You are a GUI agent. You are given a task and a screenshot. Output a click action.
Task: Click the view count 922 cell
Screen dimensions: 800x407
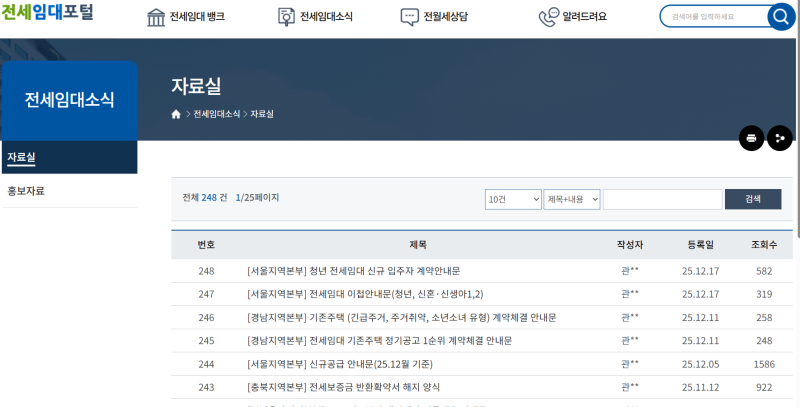point(764,388)
